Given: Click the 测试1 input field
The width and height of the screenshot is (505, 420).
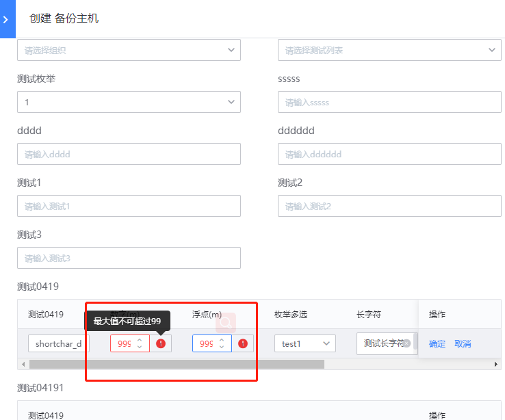Looking at the screenshot, I should pyautogui.click(x=129, y=206).
